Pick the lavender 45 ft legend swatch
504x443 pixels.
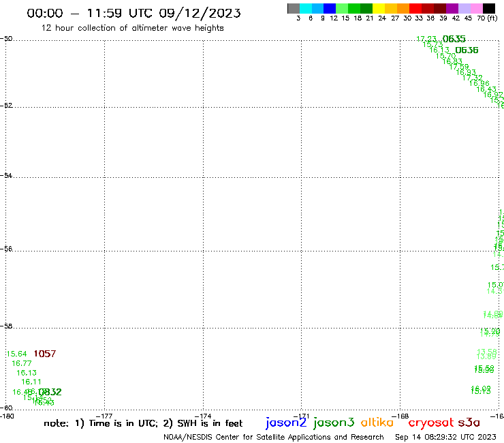[464, 8]
